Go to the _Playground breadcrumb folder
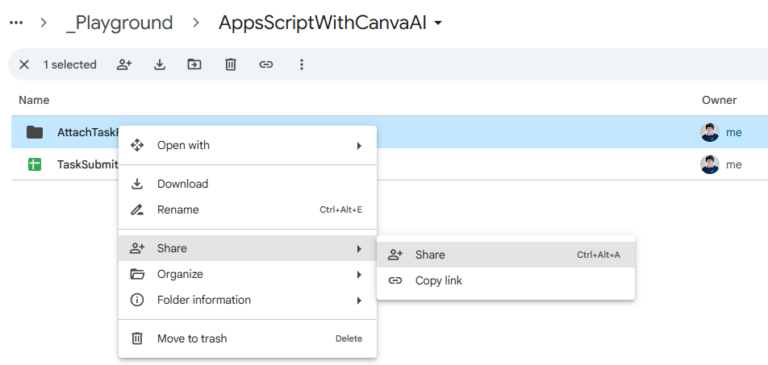 coord(120,23)
